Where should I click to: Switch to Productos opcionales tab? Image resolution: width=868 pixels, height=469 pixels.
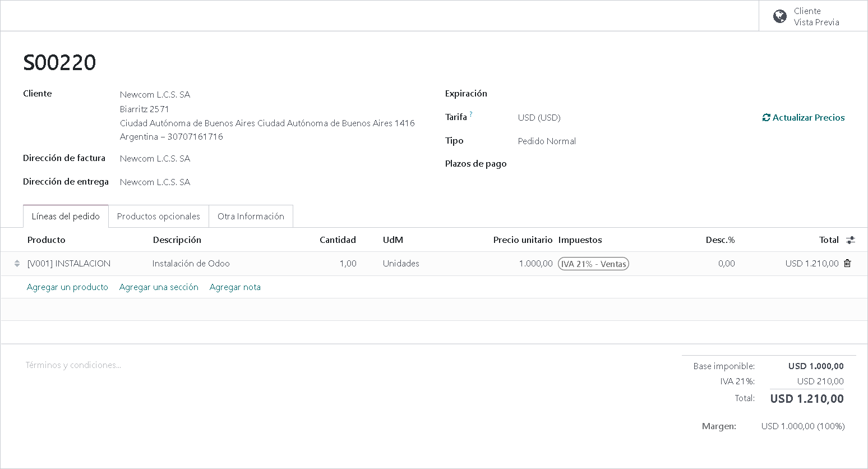158,217
